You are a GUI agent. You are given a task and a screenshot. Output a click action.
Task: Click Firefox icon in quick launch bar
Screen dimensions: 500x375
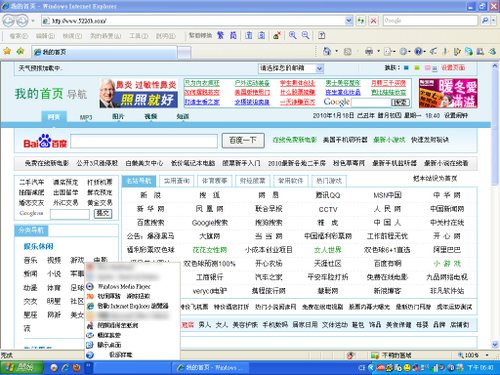77,368
